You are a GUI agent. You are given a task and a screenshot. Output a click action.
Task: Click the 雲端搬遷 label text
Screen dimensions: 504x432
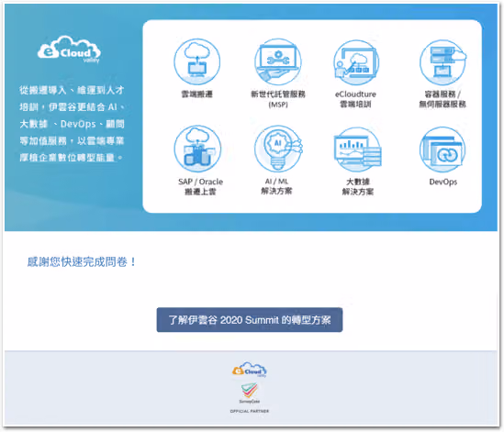click(197, 94)
